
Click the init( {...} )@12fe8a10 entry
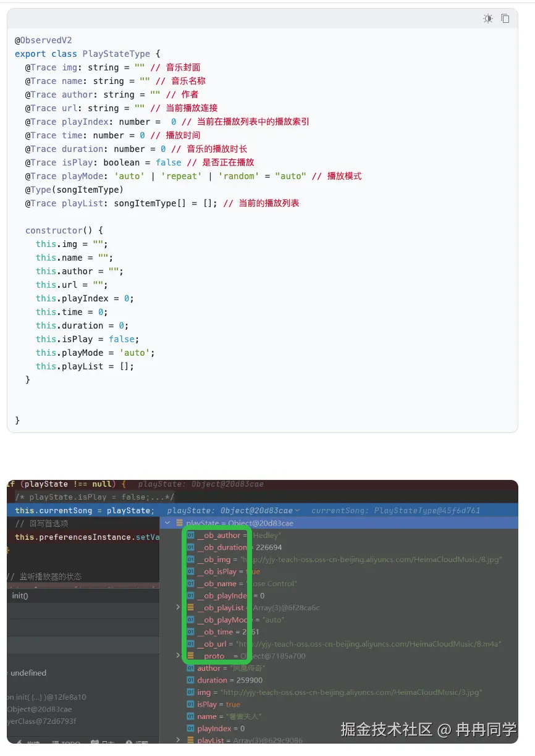(x=47, y=697)
